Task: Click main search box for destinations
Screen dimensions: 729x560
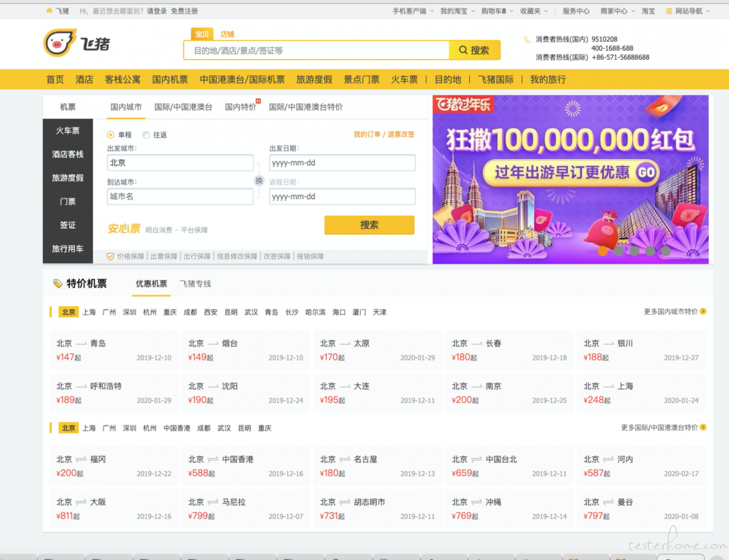Action: click(x=316, y=50)
